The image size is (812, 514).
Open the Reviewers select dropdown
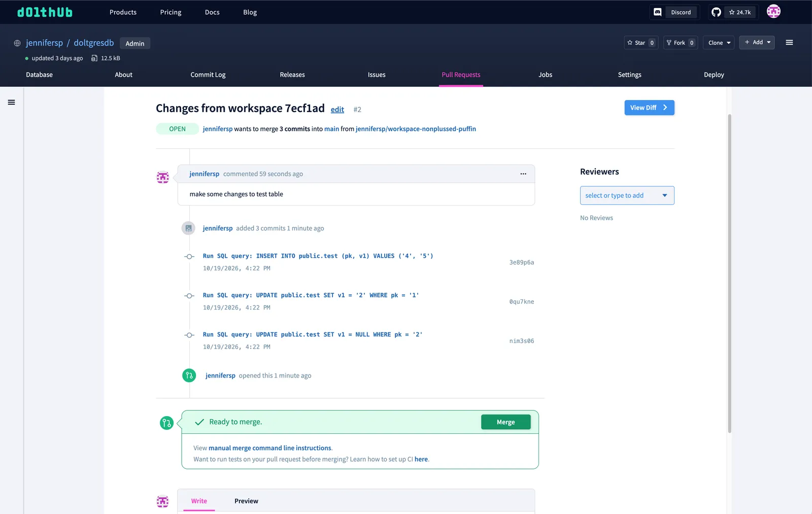[x=627, y=195]
